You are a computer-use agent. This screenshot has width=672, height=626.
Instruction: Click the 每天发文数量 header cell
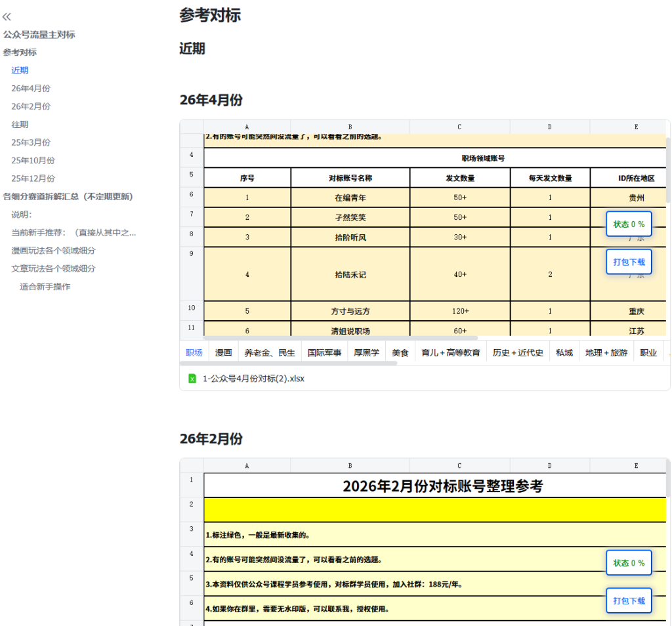coord(550,178)
